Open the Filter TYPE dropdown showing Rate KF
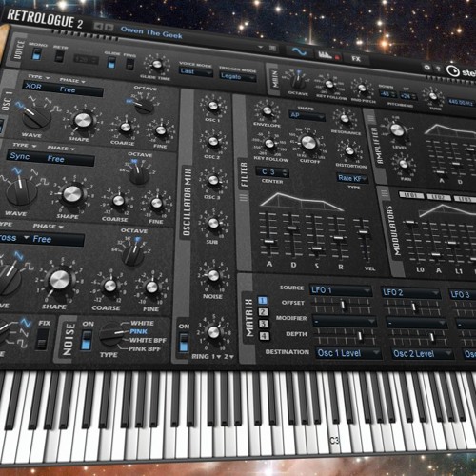Screen dimensions: 476x476 352,178
